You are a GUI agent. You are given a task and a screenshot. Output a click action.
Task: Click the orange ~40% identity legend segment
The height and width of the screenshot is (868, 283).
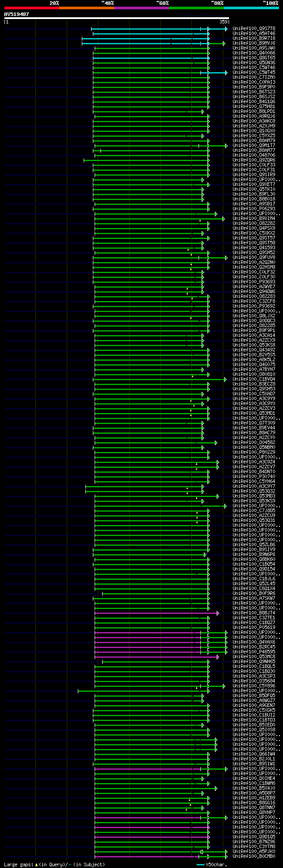tap(86, 8)
